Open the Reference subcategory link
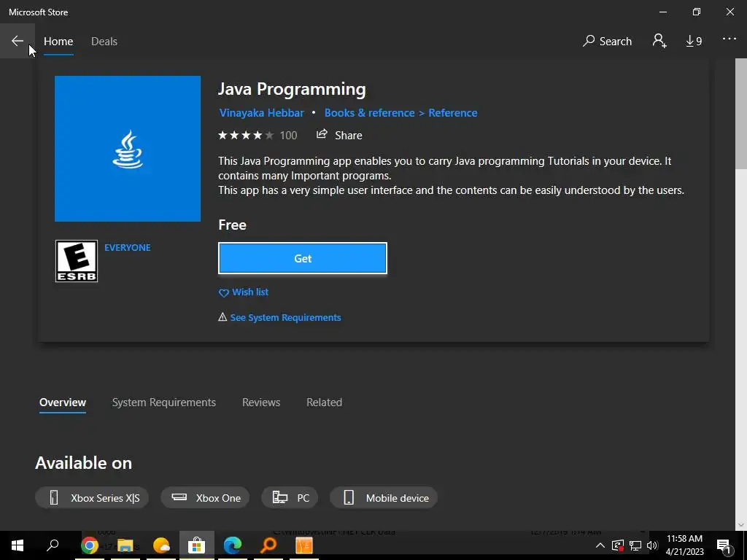Screen dimensions: 747x560 point(452,113)
